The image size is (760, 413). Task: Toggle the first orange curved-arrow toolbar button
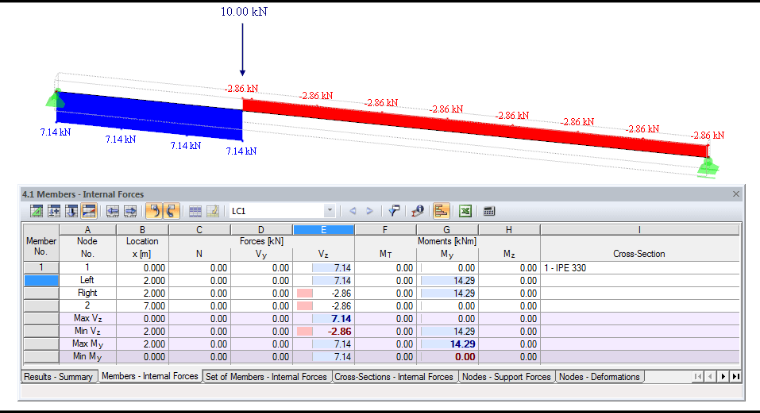pyautogui.click(x=154, y=211)
